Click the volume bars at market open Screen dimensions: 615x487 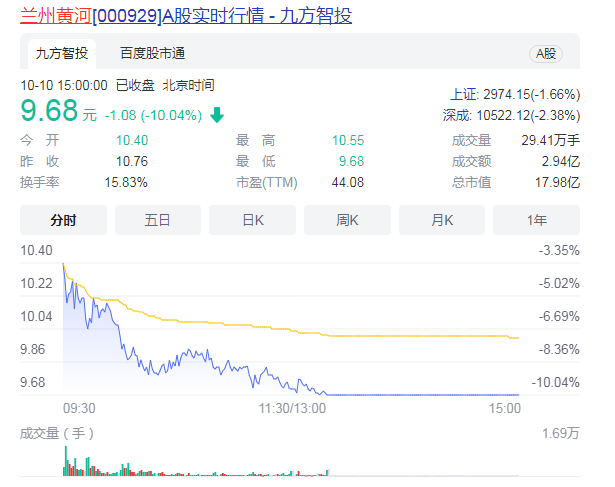(x=68, y=461)
